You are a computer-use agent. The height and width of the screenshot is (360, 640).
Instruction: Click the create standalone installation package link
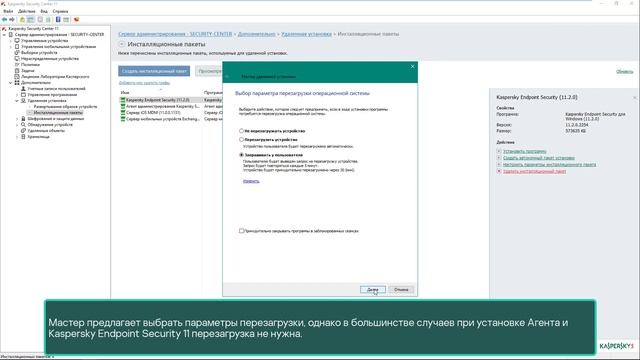pos(538,158)
